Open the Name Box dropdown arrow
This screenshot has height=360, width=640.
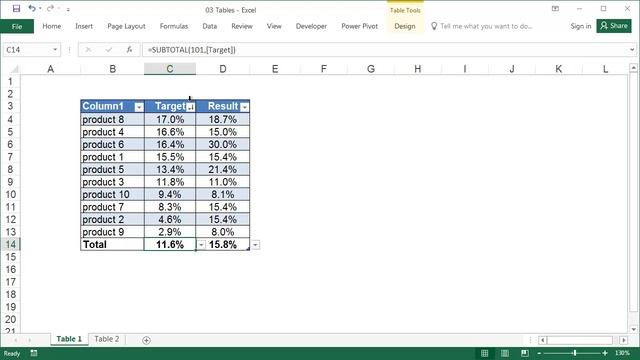(55, 50)
